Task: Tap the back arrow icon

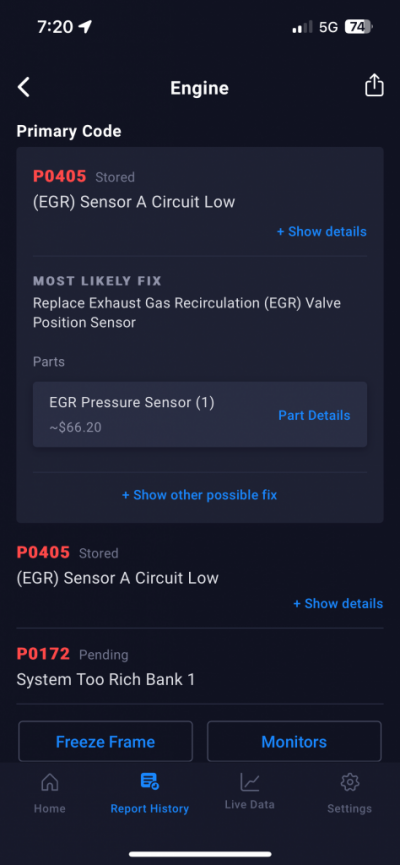Action: 23,87
